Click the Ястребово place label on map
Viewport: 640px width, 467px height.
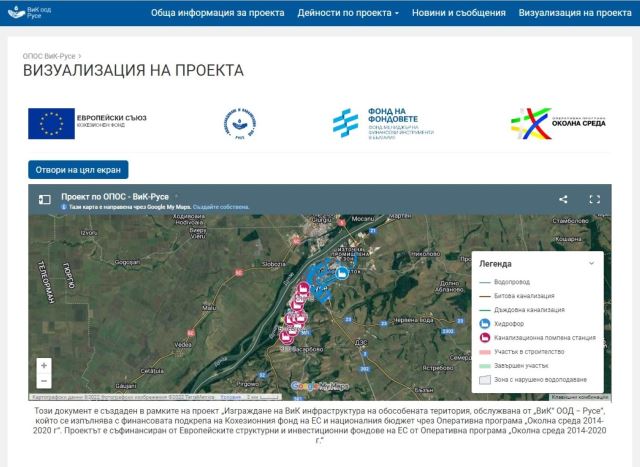tap(437, 368)
